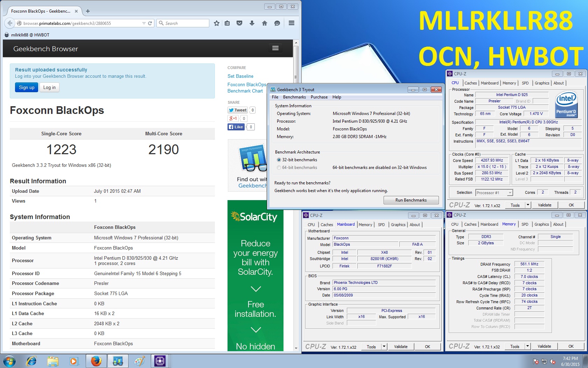Close the Foxconn BlackOps browser tab

76,11
